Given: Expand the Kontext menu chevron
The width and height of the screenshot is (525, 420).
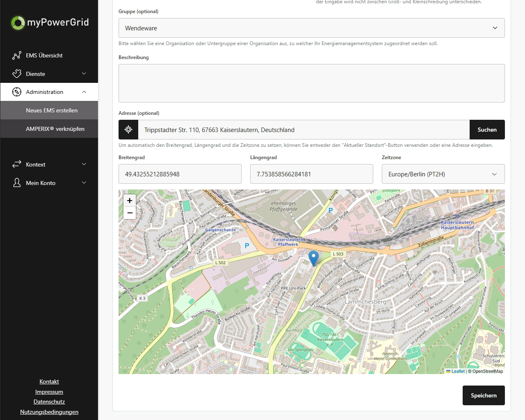Looking at the screenshot, I should [x=84, y=164].
